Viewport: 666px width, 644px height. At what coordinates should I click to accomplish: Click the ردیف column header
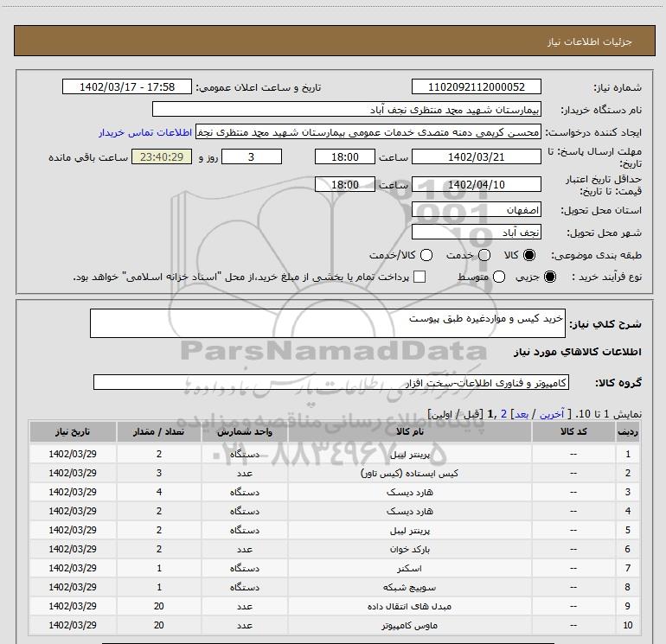[628, 431]
